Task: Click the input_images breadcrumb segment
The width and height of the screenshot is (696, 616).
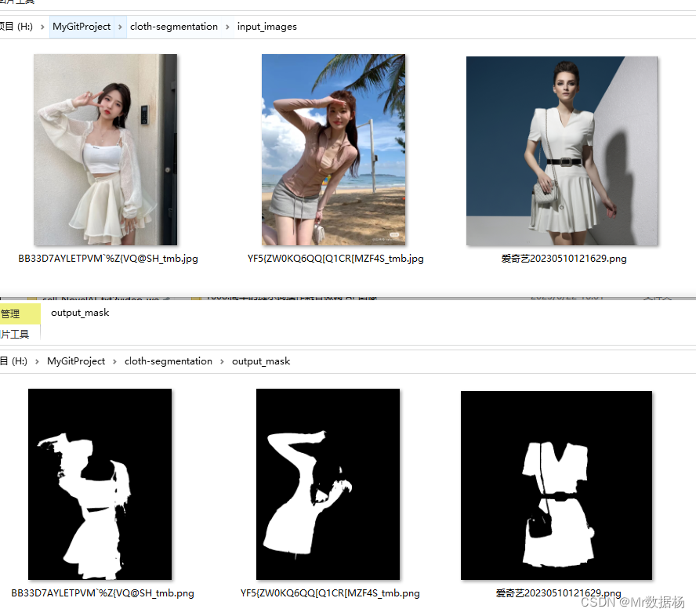Action: point(266,26)
